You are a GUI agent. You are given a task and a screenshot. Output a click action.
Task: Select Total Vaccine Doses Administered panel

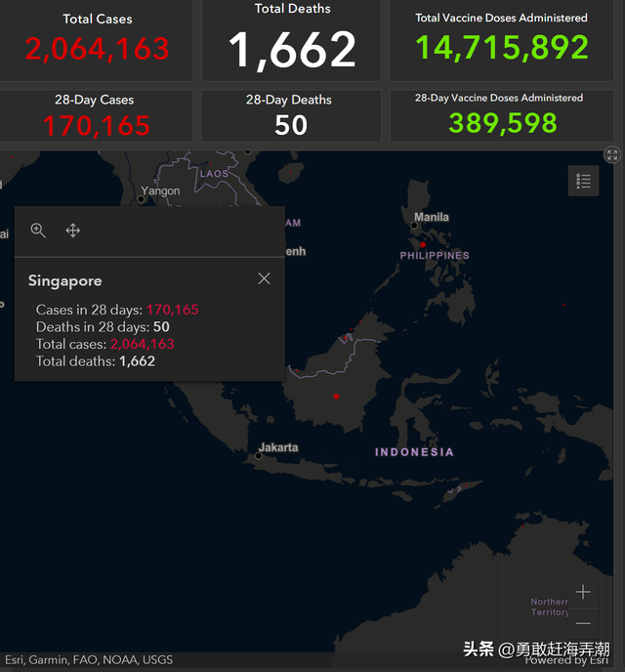point(500,39)
